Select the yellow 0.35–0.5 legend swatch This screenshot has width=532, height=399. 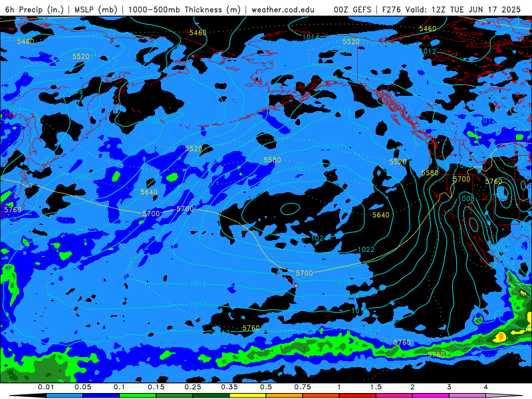pos(247,396)
